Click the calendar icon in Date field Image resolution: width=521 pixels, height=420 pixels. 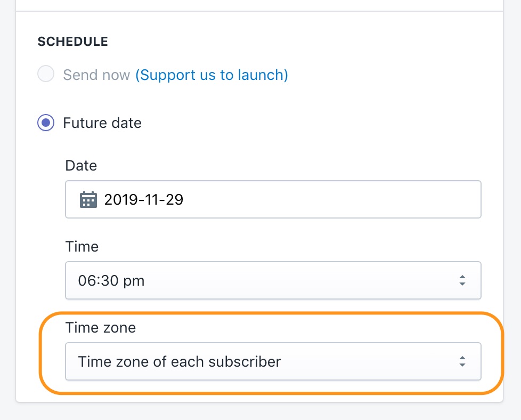(88, 199)
